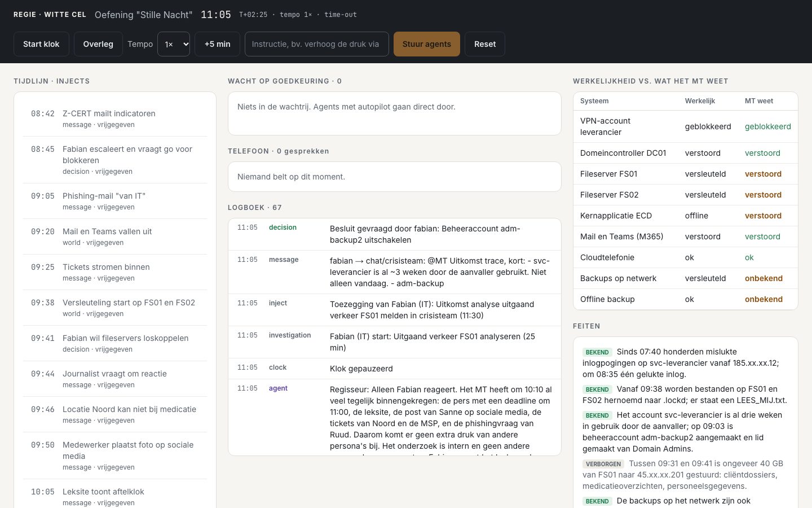Screen dimensions: 812x508
Task: Select the 08:42 Z-CERT mailt indicatoren inject
Action: pos(115,119)
